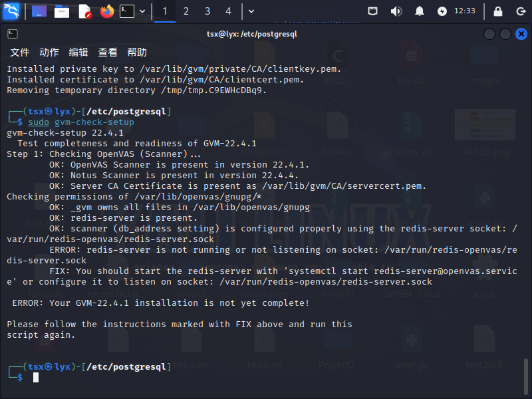Minimize the terminal window
The height and width of the screenshot is (399, 532).
coord(489,34)
